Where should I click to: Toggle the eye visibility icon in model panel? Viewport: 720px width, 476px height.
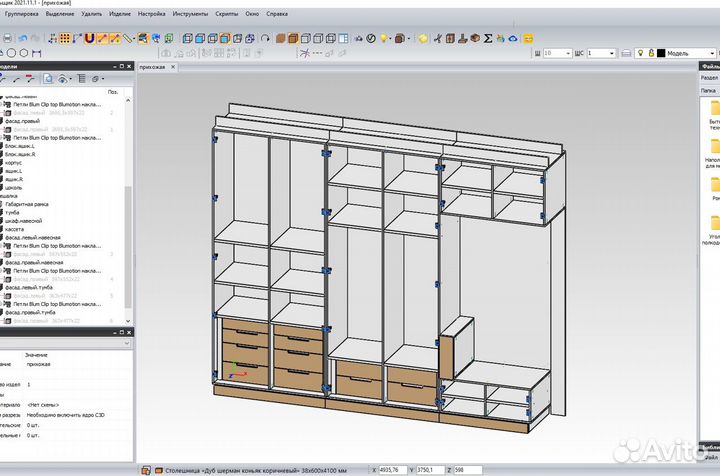[x=62, y=78]
